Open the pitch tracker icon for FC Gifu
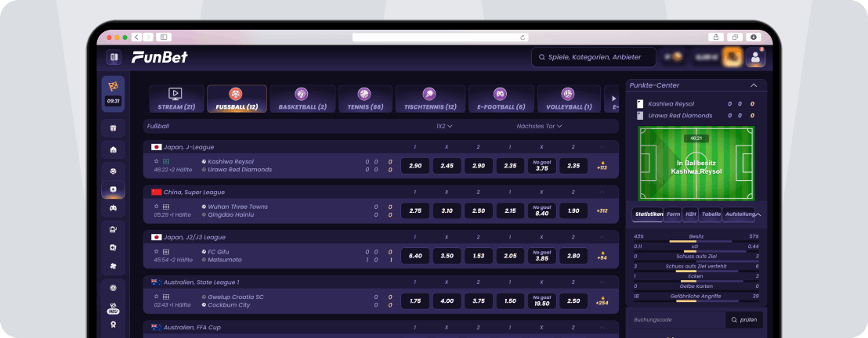 pos(166,252)
